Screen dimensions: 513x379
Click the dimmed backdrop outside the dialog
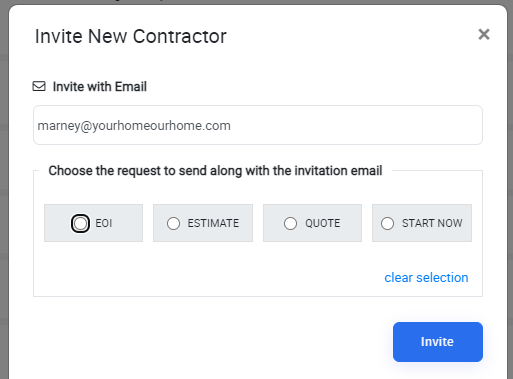pos(4,200)
